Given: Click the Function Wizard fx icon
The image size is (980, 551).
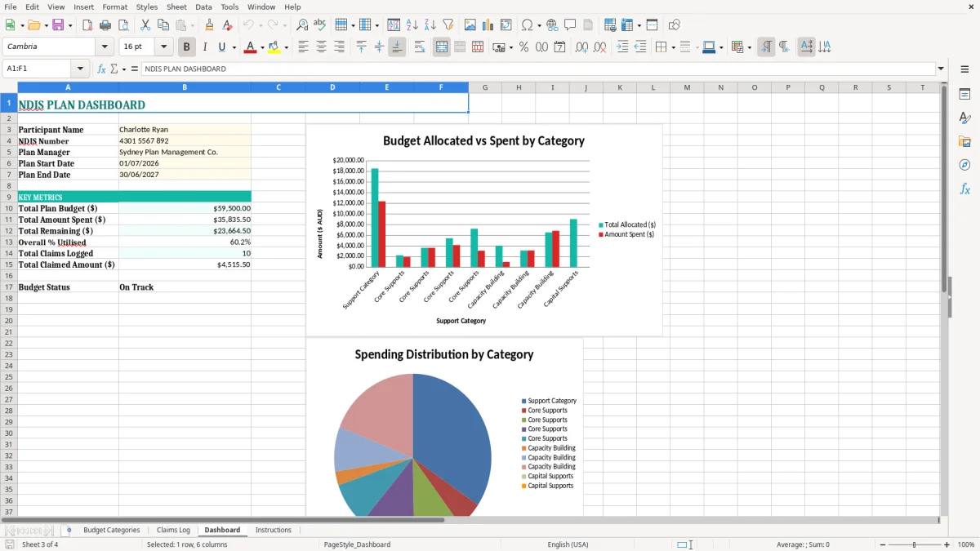Looking at the screenshot, I should 101,69.
